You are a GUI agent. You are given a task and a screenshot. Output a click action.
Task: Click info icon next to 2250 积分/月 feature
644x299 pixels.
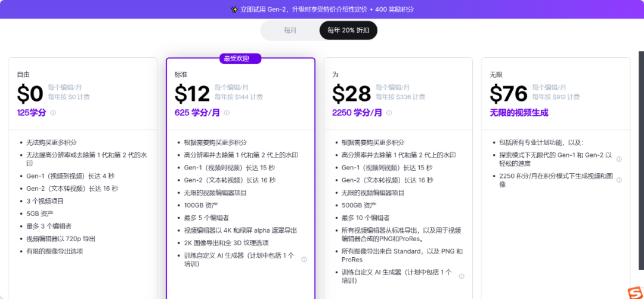[619, 180]
